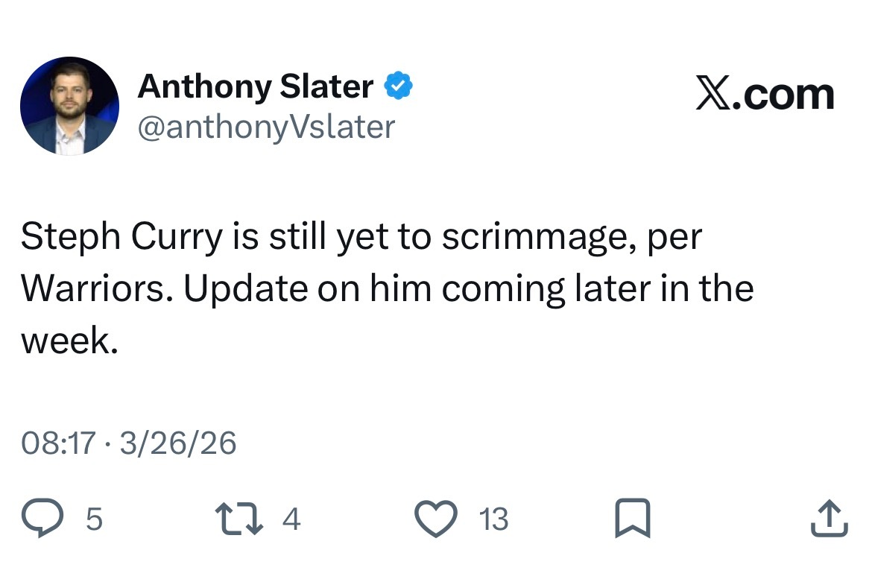This screenshot has height=588, width=872.
Task: Open Anthony Slater's profile photo
Action: [69, 106]
